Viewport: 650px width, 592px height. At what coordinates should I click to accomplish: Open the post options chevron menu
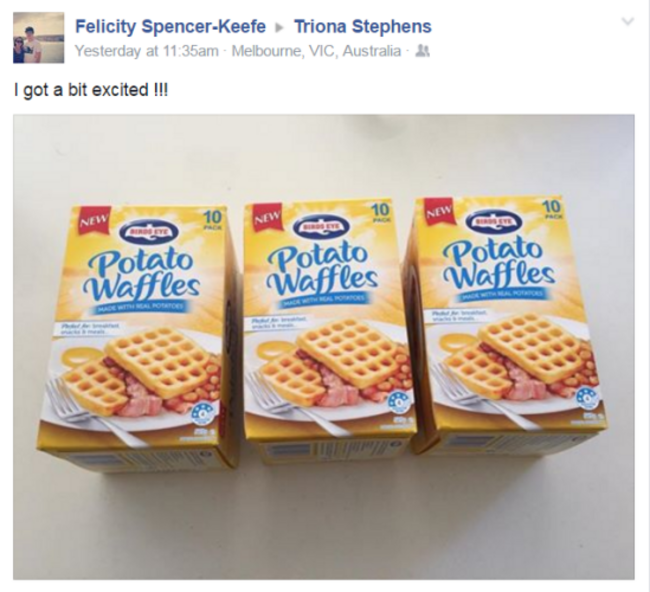tap(628, 21)
